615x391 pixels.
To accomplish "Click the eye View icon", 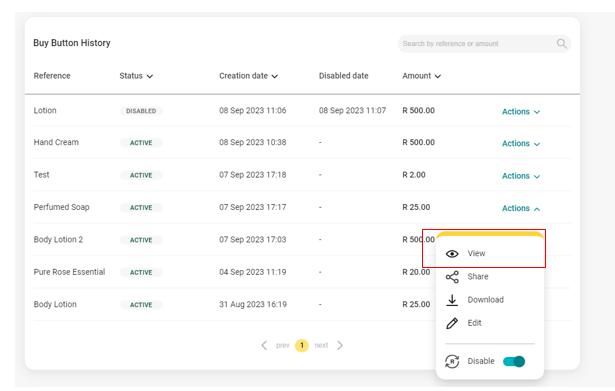I will click(452, 254).
